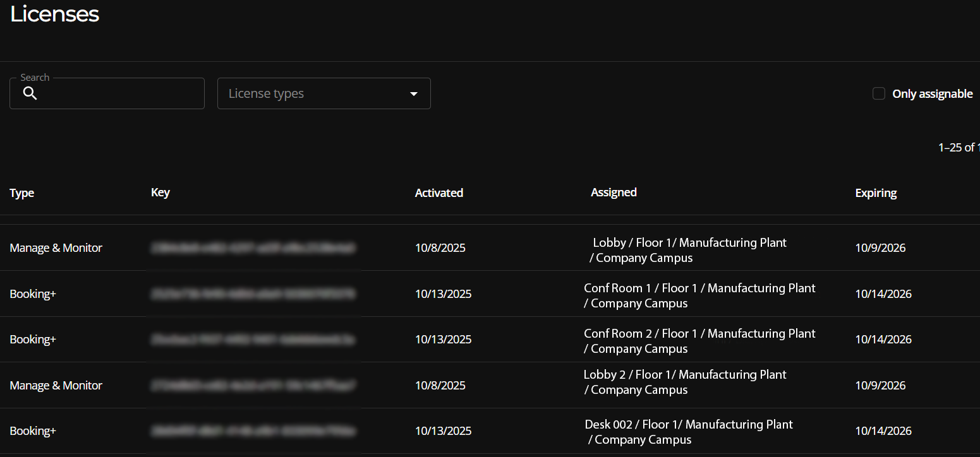This screenshot has height=457, width=980.
Task: Click the search magnifying glass icon
Action: 30,93
